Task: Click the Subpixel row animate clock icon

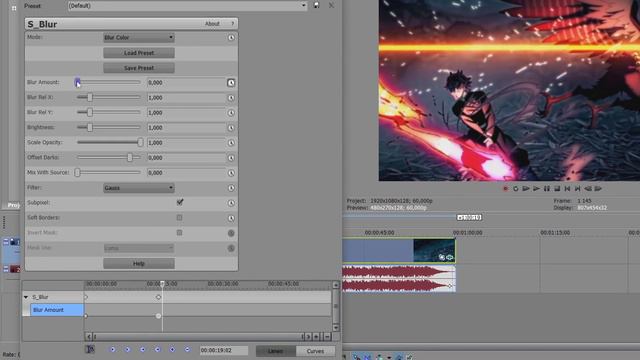Action: (231, 203)
